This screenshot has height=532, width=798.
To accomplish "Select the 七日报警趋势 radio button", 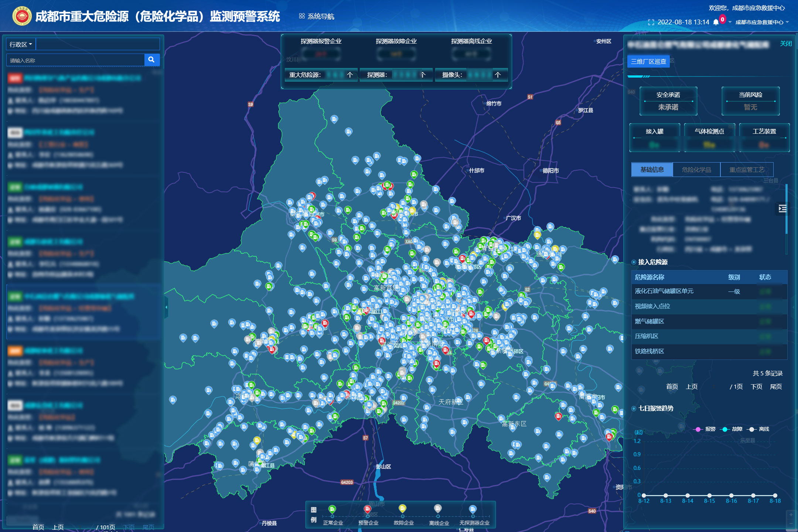I will (633, 409).
